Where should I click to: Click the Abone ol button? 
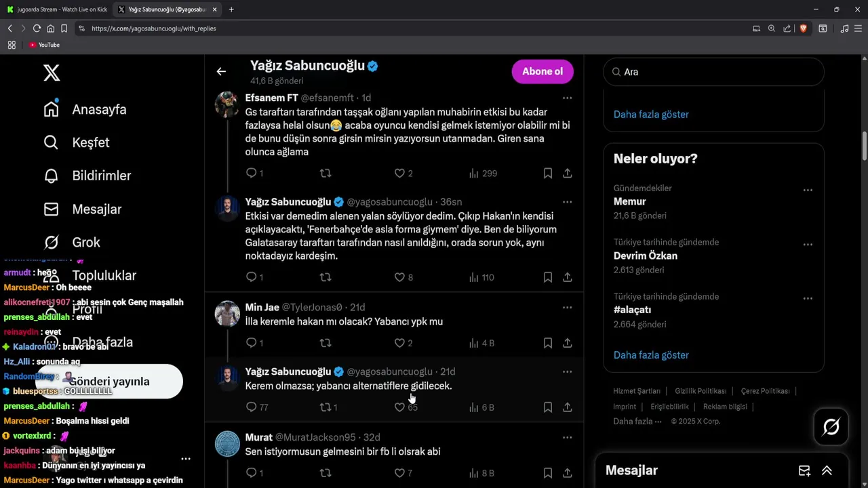point(542,71)
